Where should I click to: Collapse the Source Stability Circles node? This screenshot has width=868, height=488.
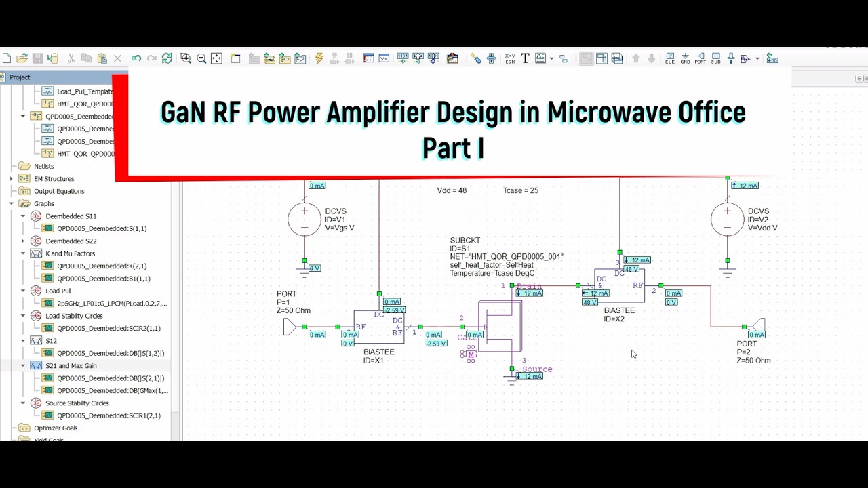[x=22, y=403]
